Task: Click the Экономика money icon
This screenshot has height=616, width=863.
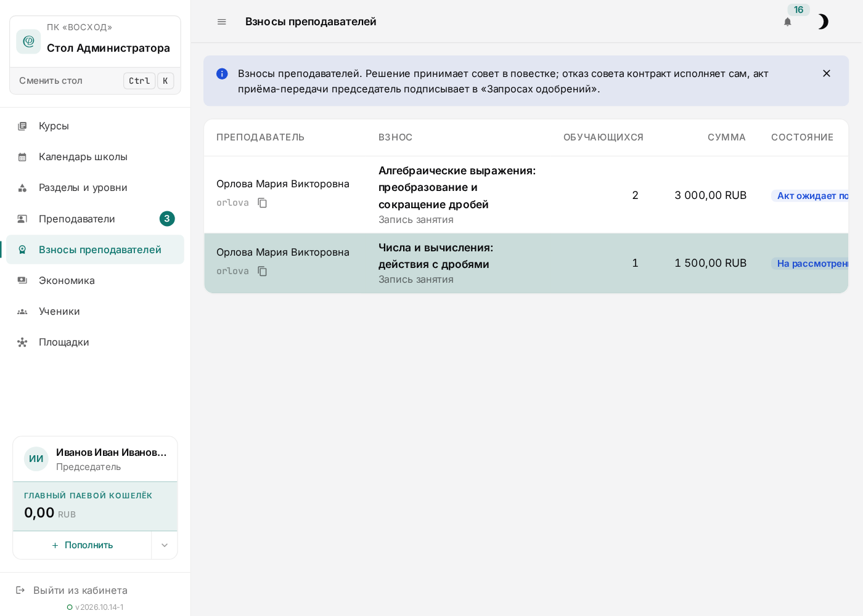Action: (x=22, y=280)
